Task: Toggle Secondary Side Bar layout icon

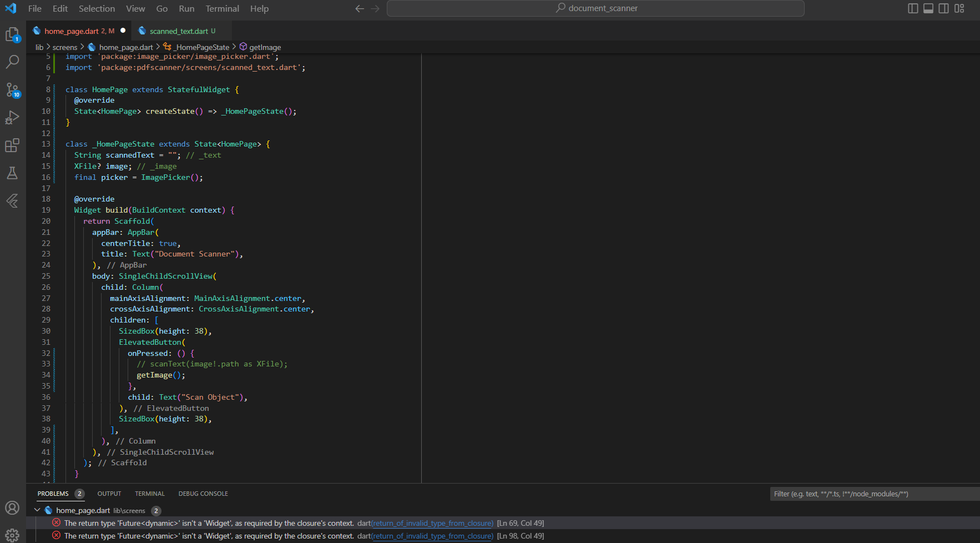Action: pyautogui.click(x=944, y=8)
